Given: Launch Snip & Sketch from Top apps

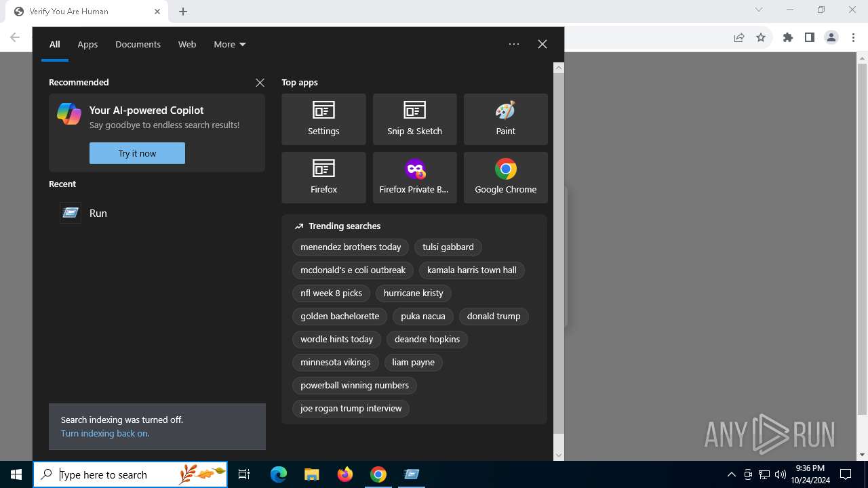Looking at the screenshot, I should (414, 119).
